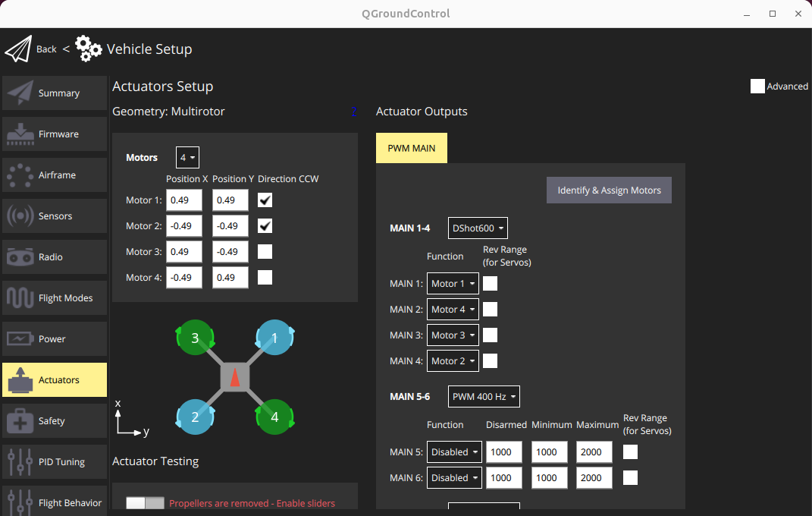Open MAIN 4 function dropdown
The height and width of the screenshot is (516, 812).
coord(453,360)
